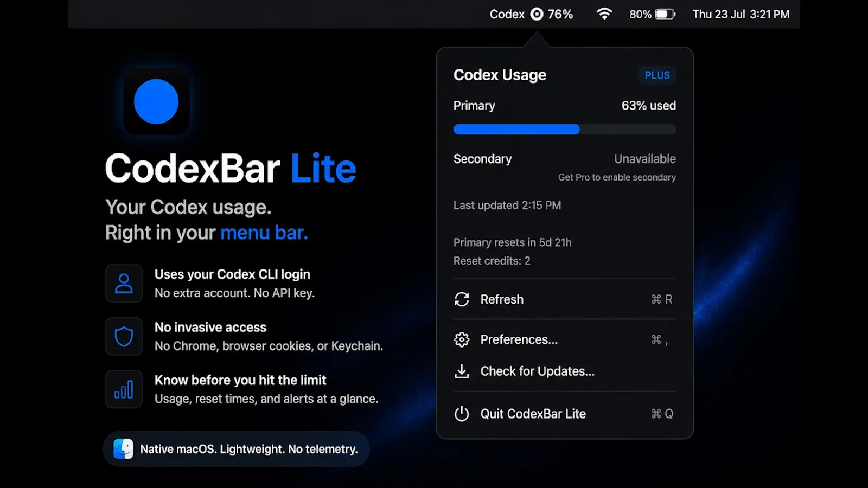Click Your Codex usage. tagline
Viewport: 868px width, 488px height.
(188, 207)
